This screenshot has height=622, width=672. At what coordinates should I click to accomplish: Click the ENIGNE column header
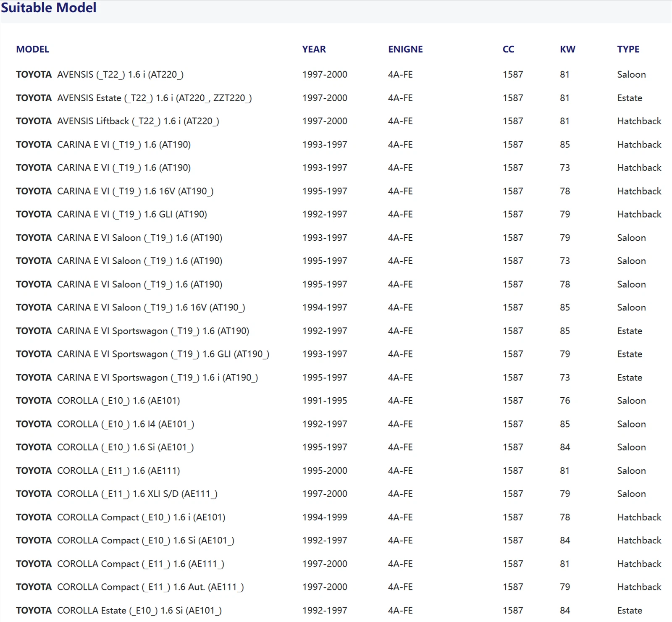(405, 49)
